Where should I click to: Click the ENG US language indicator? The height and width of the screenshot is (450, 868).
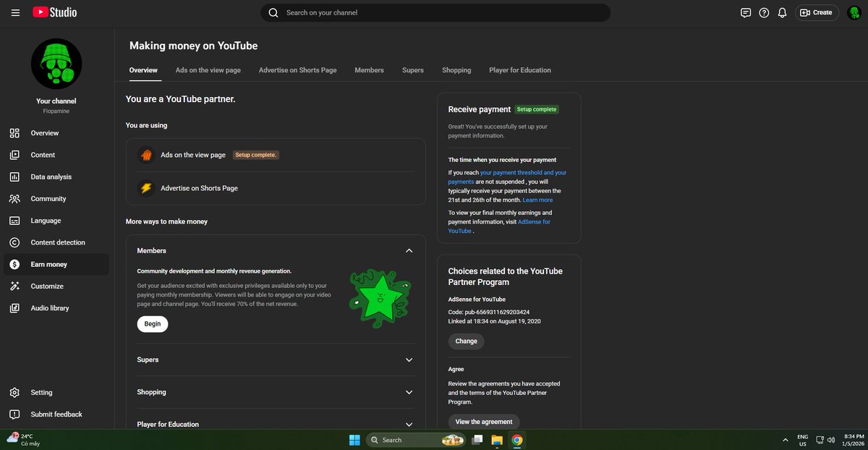coord(802,440)
